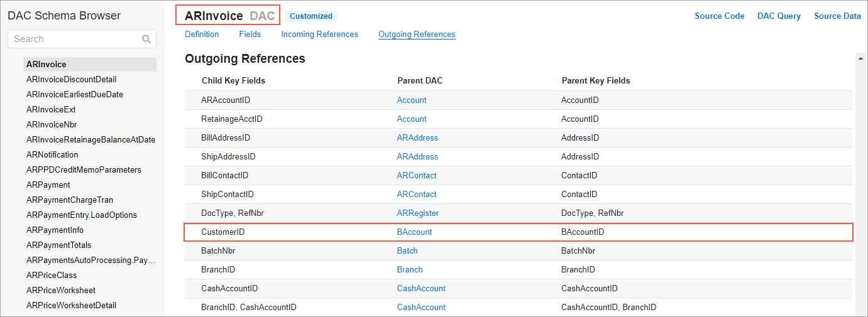Choose ARPriceWorksheet from the DAC list
The width and height of the screenshot is (868, 317).
pyautogui.click(x=61, y=291)
